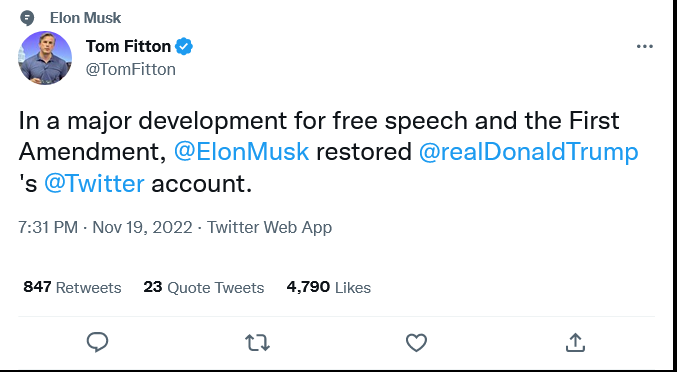This screenshot has height=372, width=677.
Task: Retweet using the retweet arrows icon
Action: (257, 343)
